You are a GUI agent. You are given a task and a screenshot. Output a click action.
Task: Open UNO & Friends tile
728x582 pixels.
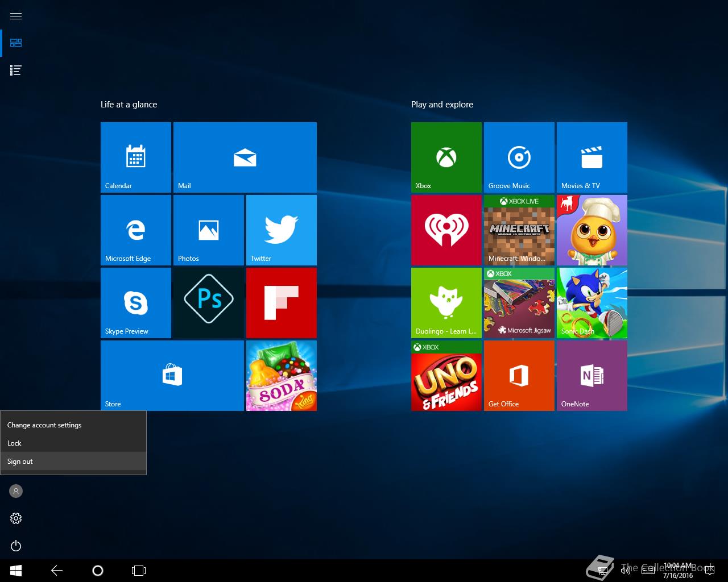[x=446, y=376]
